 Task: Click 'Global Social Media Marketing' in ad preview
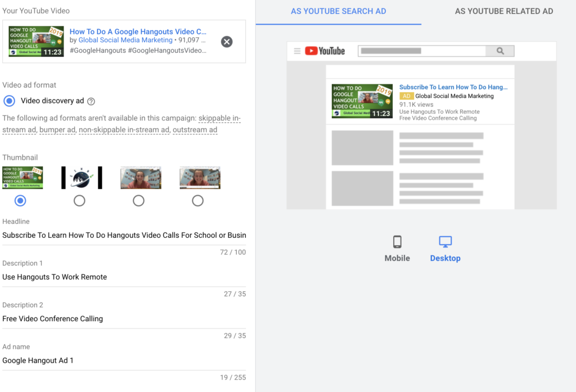coord(454,96)
